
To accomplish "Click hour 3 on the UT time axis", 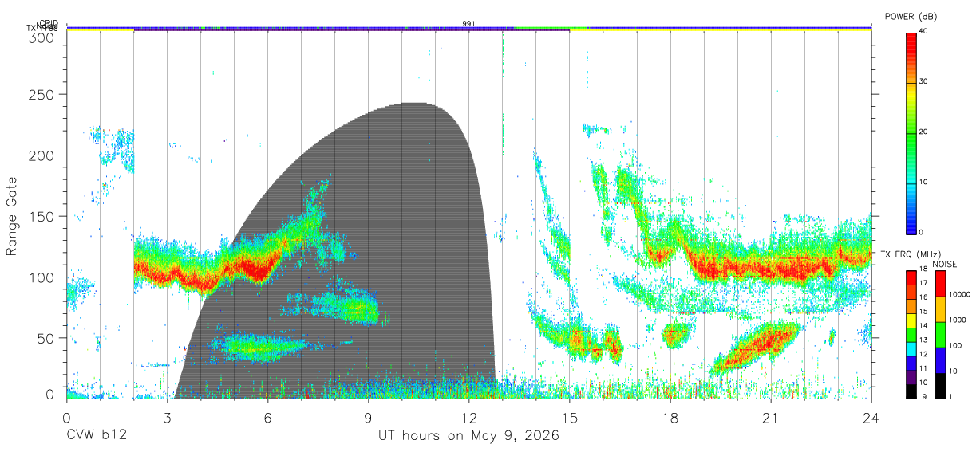I will click(x=167, y=418).
